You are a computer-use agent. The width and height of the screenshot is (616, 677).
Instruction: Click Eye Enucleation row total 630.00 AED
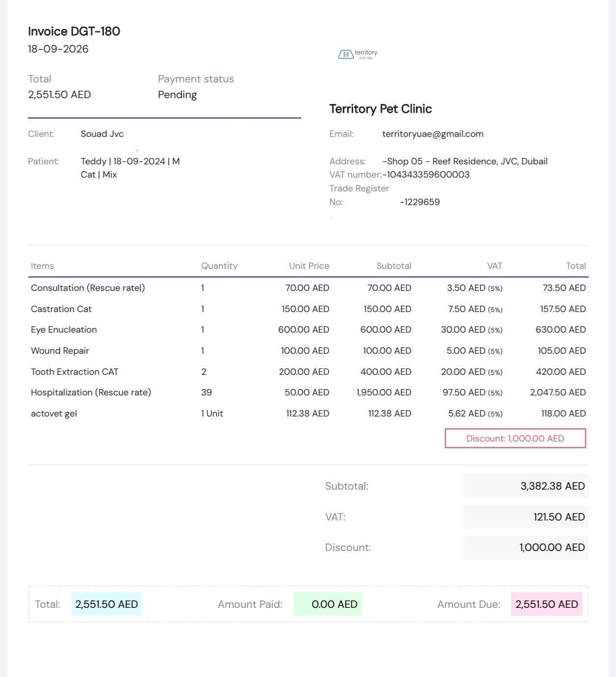(561, 330)
